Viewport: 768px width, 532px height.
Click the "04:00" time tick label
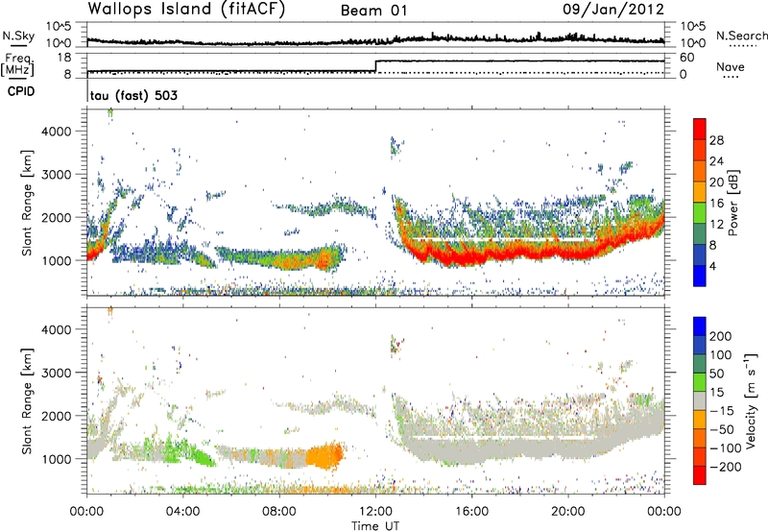(x=183, y=512)
